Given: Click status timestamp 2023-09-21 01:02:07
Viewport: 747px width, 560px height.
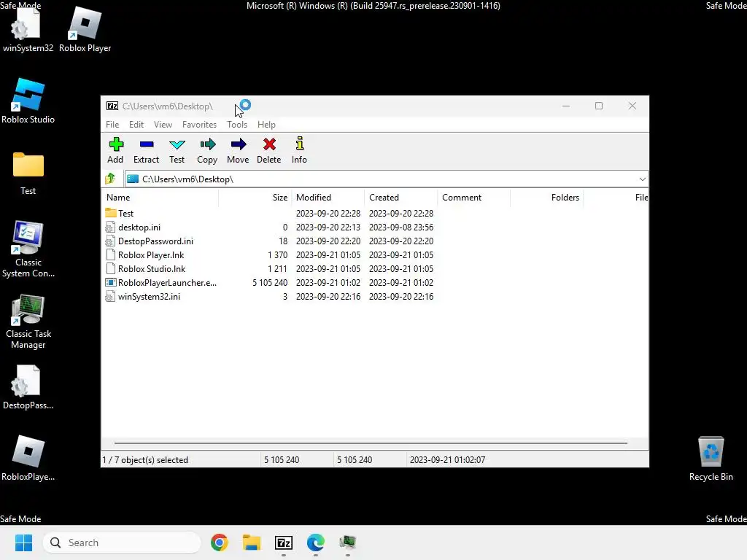Looking at the screenshot, I should click(x=447, y=459).
